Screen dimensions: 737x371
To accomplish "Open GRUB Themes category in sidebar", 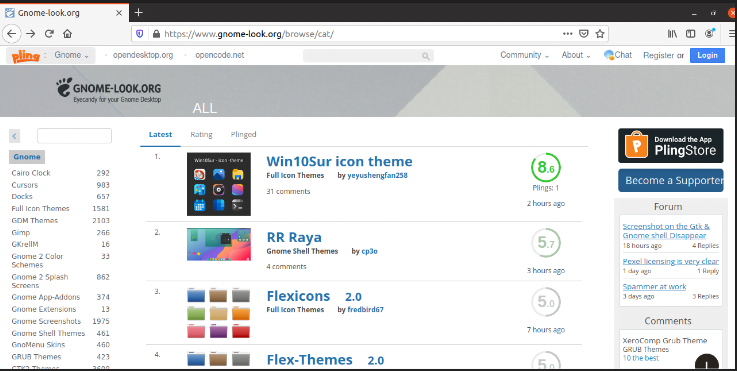I will coord(36,357).
